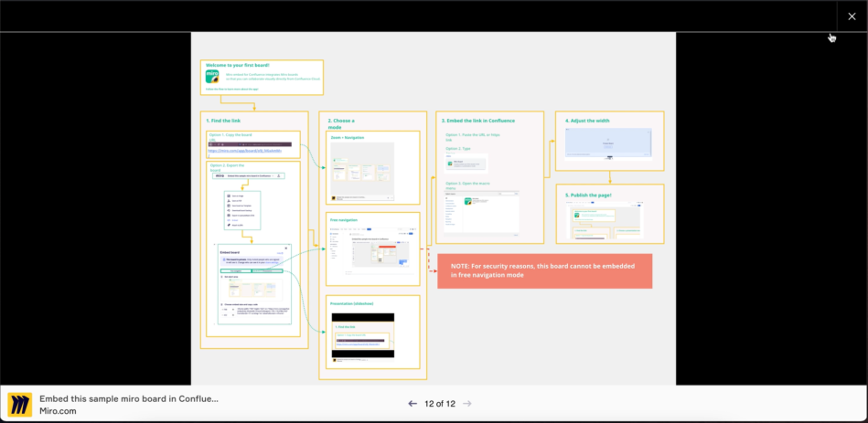This screenshot has height=423, width=868.
Task: Click the Publish the page preview image
Action: coord(608,220)
